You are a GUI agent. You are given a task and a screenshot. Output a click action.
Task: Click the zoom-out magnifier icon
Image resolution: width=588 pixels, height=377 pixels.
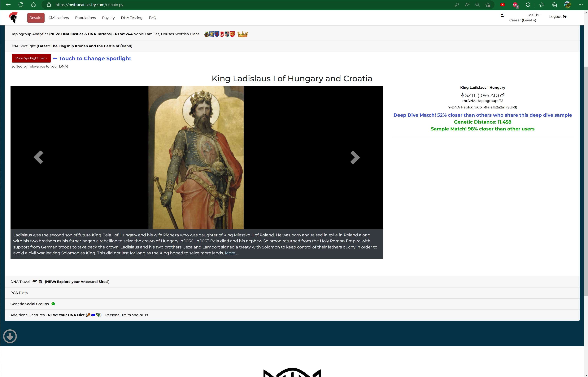[477, 5]
